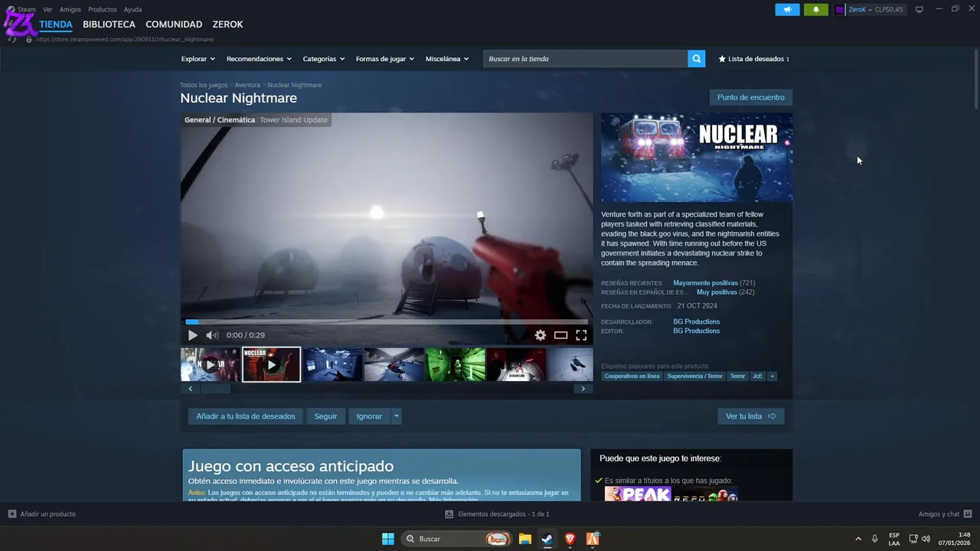
Task: Open the Windows Start menu
Action: point(388,539)
